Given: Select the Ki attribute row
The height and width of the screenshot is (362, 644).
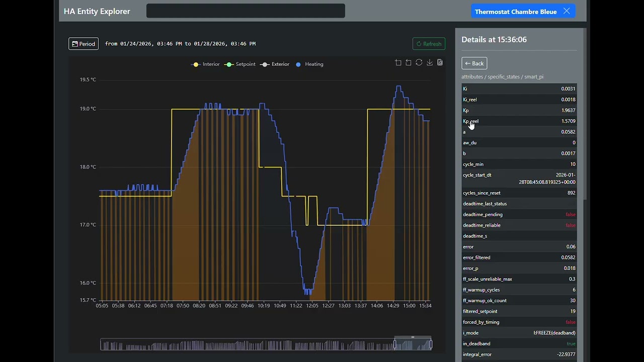Looking at the screenshot, I should coord(519,89).
